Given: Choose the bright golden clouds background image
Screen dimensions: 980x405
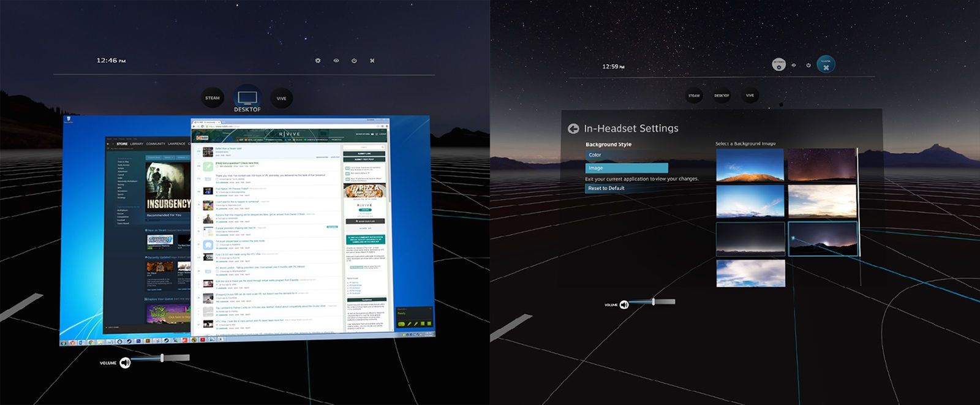Looking at the screenshot, I should click(x=823, y=202).
